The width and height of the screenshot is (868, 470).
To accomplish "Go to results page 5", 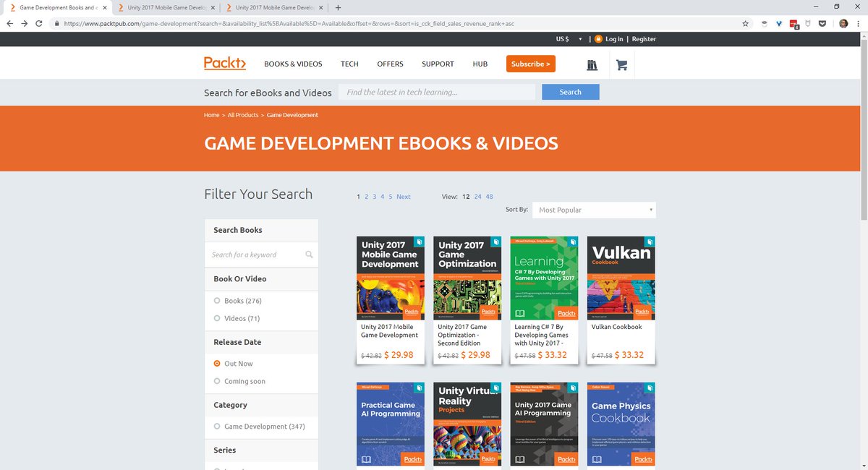I will (391, 197).
